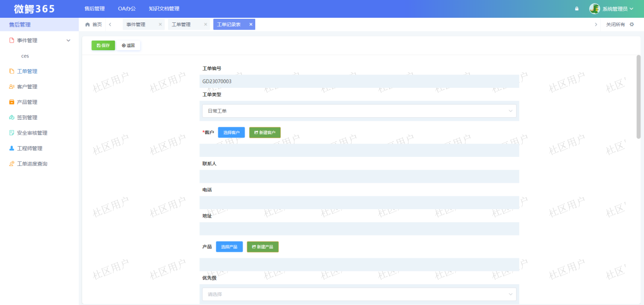Collapse the 事件管理 sidebar group
This screenshot has height=305, width=644.
(69, 40)
